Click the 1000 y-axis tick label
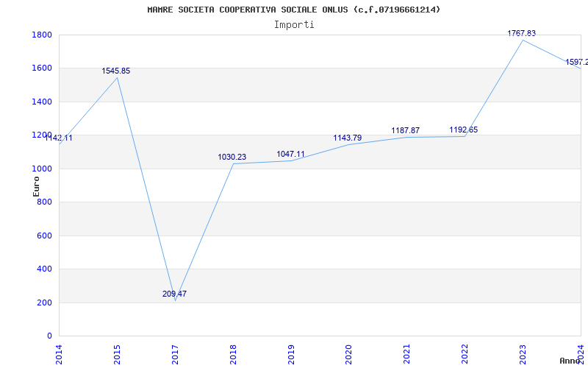Viewport: 588px width, 368px height. point(43,169)
